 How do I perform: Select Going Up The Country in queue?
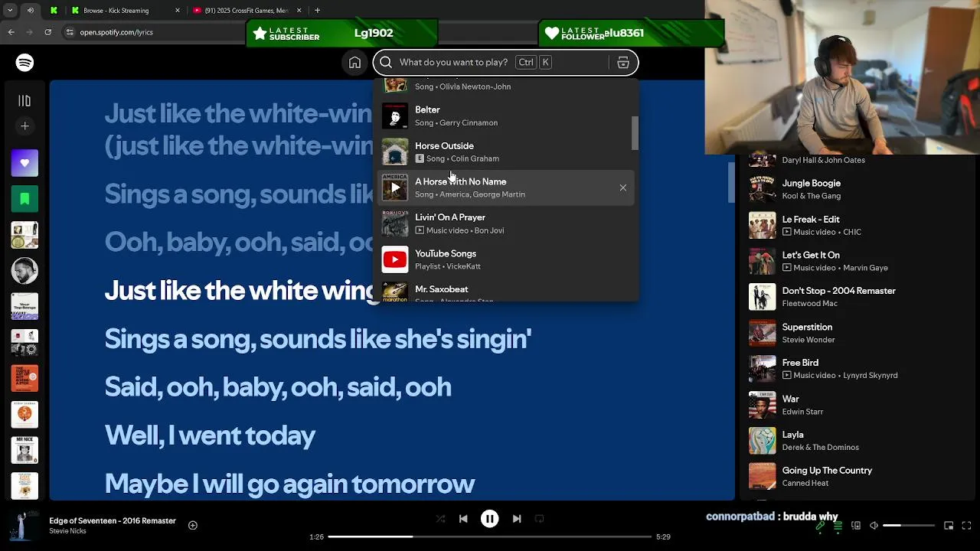854,477
